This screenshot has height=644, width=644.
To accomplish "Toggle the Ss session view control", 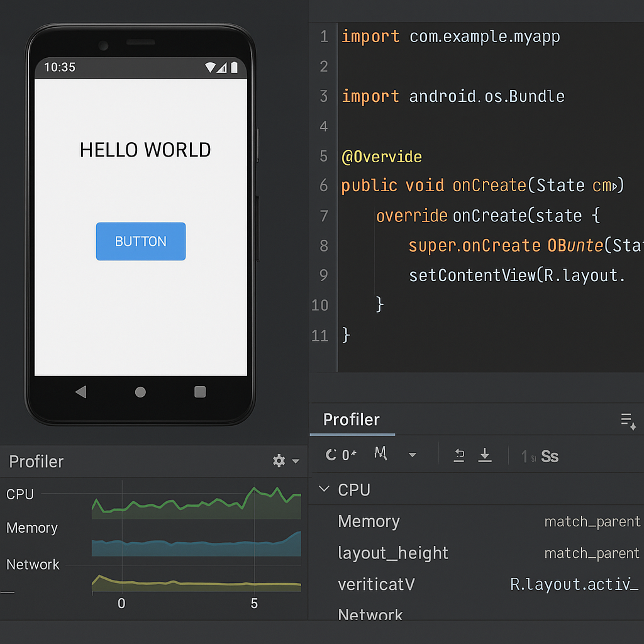I will [550, 456].
